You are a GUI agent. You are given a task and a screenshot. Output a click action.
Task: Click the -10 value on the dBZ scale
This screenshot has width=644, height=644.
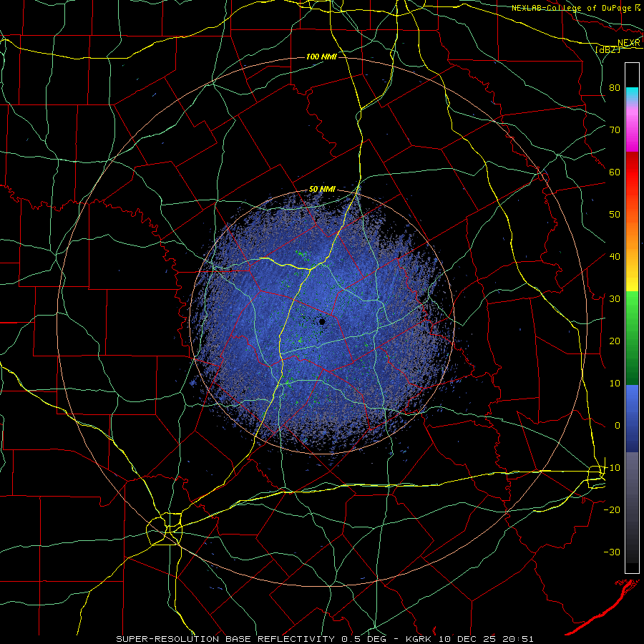(x=612, y=467)
